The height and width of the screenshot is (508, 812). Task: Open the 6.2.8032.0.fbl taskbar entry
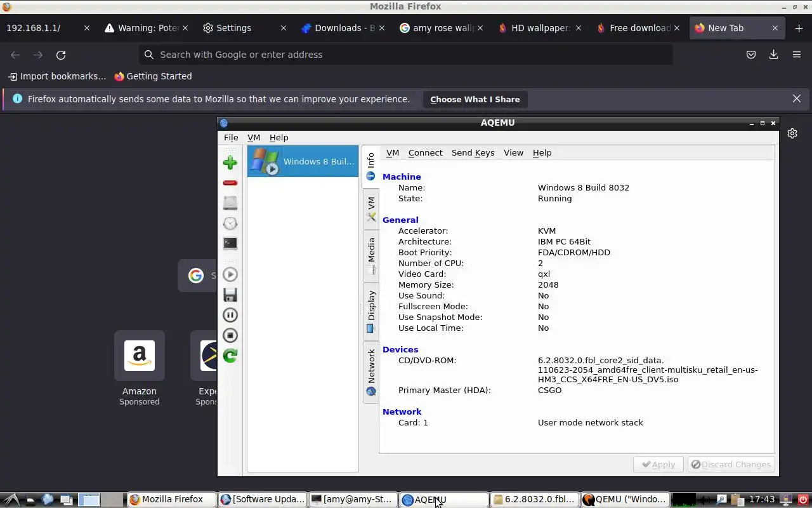point(535,499)
